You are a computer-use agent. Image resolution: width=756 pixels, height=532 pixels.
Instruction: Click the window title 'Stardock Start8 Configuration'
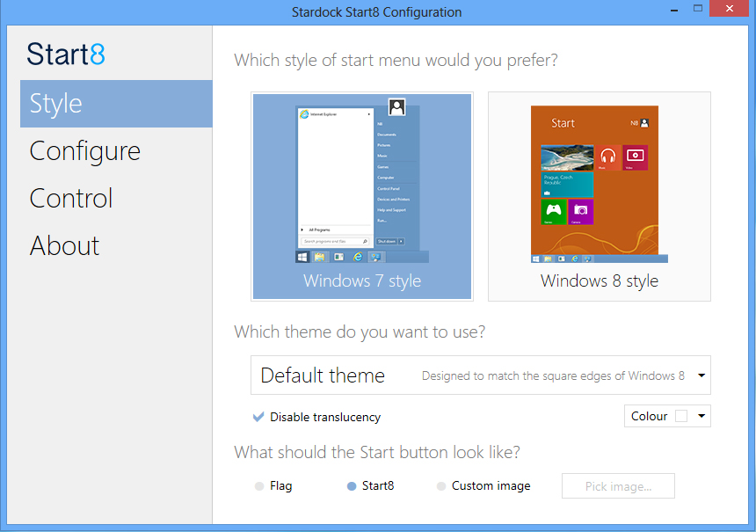tap(376, 12)
